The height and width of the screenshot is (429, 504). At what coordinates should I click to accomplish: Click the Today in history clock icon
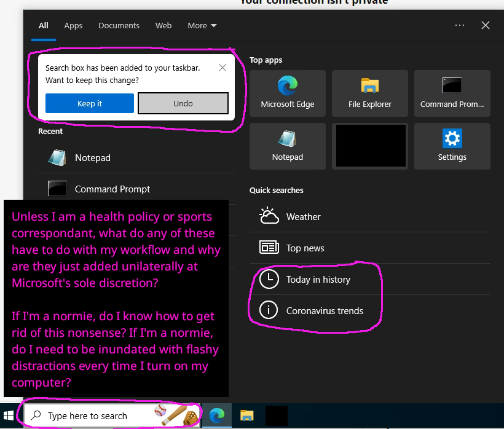269,279
